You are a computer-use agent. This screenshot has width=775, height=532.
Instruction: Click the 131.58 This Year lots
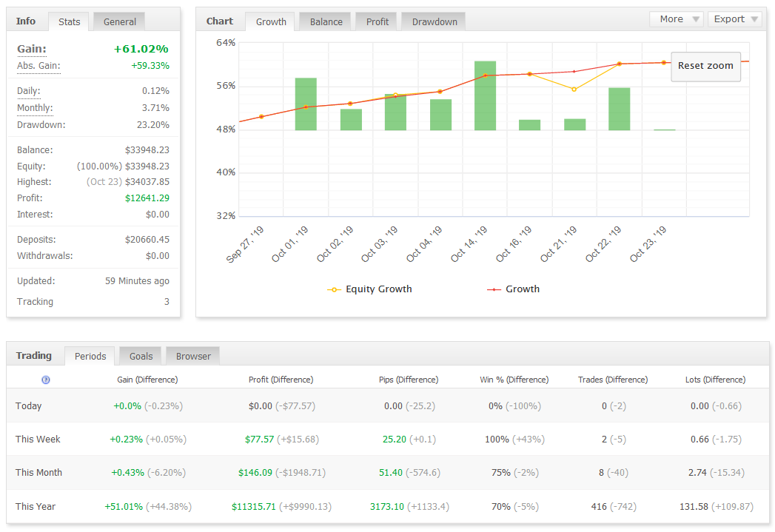694,506
